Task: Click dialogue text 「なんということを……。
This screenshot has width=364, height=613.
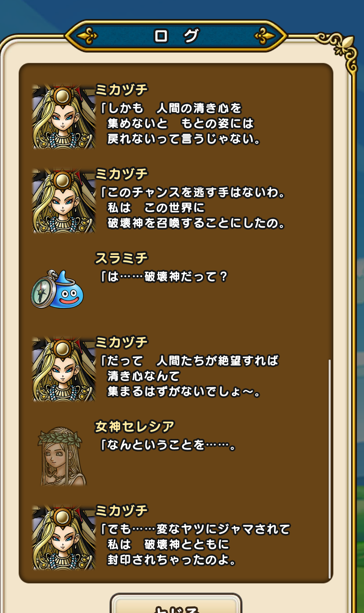Action: coord(168,445)
